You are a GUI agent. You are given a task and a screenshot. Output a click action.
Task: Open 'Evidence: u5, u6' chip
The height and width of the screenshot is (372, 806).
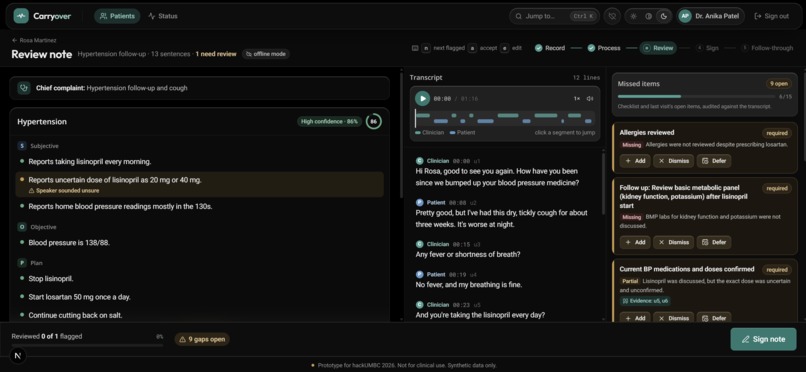click(x=645, y=301)
